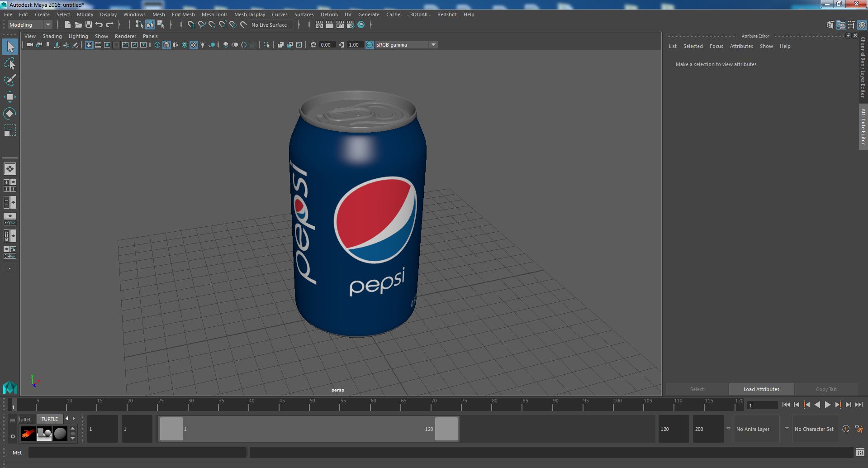
Task: Save the scene with floppy icon
Action: pyautogui.click(x=89, y=25)
